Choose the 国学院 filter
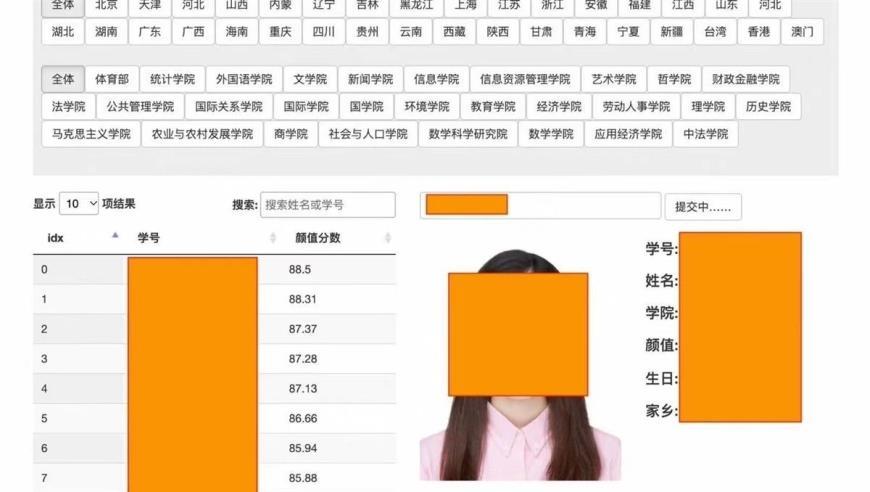Image resolution: width=870 pixels, height=492 pixels. point(366,106)
